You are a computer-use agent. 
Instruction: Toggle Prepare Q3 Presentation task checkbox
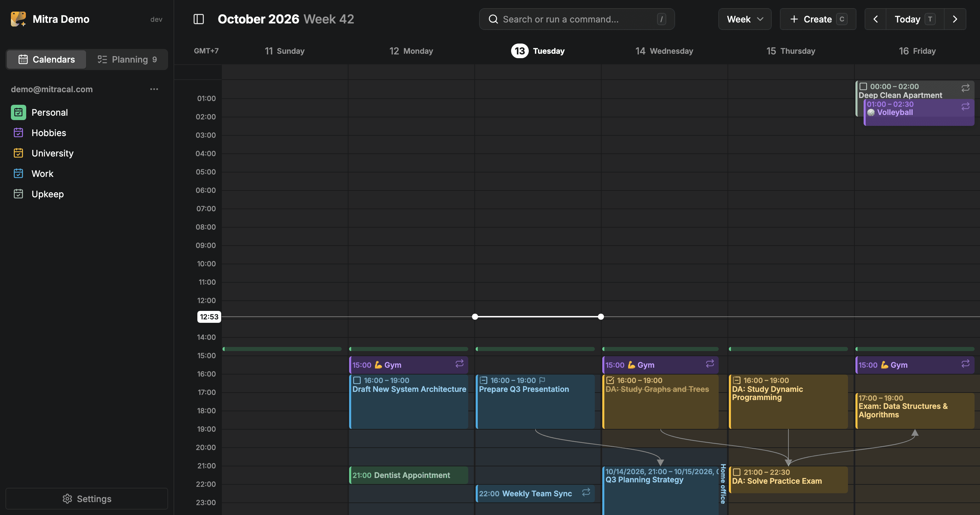[484, 380]
